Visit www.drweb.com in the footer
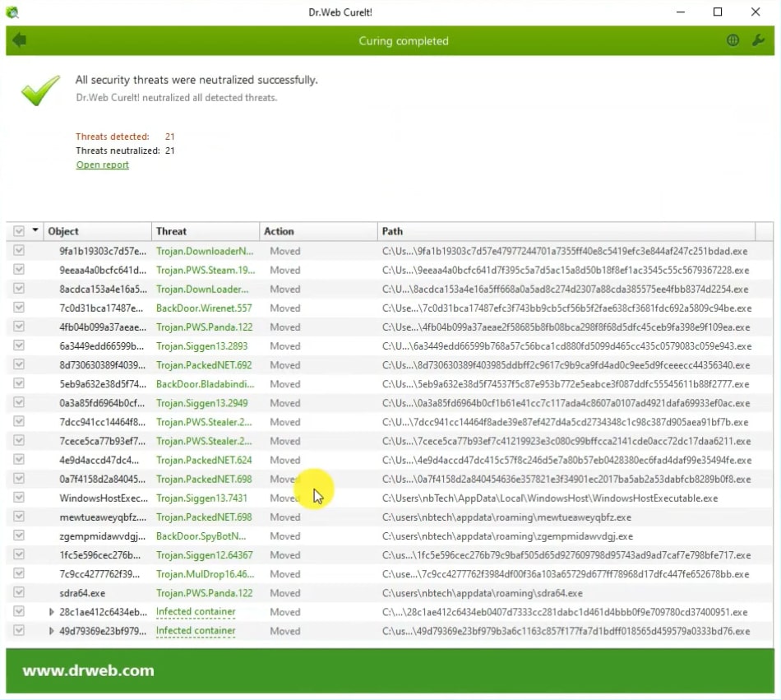 [x=88, y=670]
